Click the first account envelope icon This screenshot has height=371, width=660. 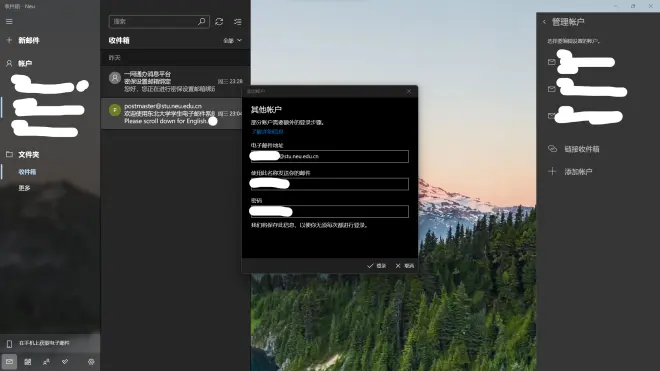point(551,62)
